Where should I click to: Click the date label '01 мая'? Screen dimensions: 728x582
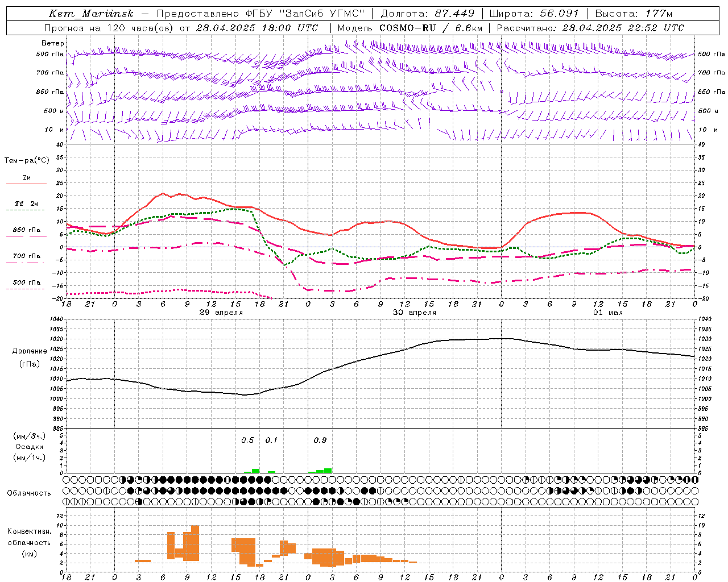click(x=608, y=313)
